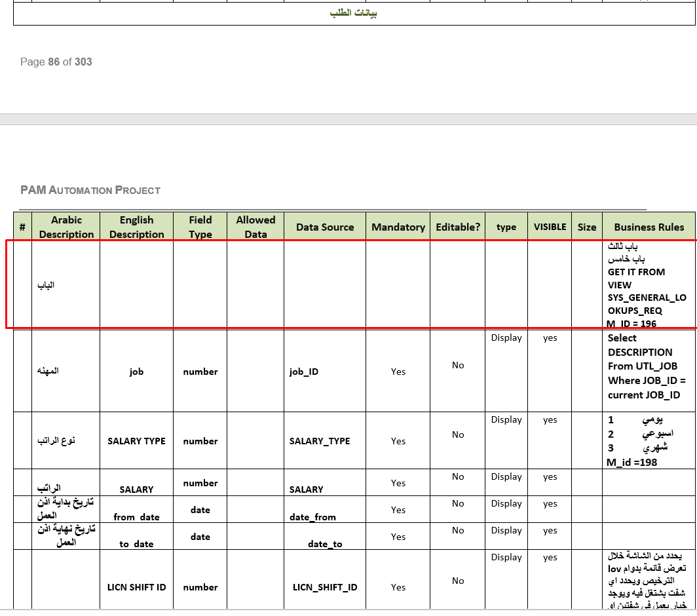Click the 'SALARY TYPE' English description cell
The image size is (697, 616).
pos(136,441)
